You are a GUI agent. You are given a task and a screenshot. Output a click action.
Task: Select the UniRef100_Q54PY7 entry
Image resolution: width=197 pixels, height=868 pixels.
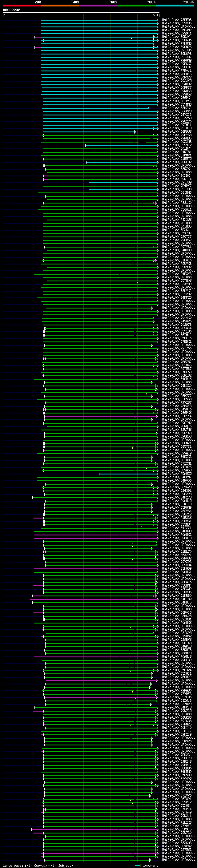tap(176, 186)
